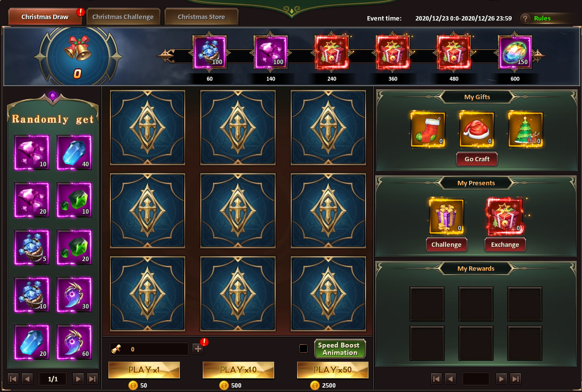
Task: Select the blue crystal prize marked 40
Action: pyautogui.click(x=74, y=152)
